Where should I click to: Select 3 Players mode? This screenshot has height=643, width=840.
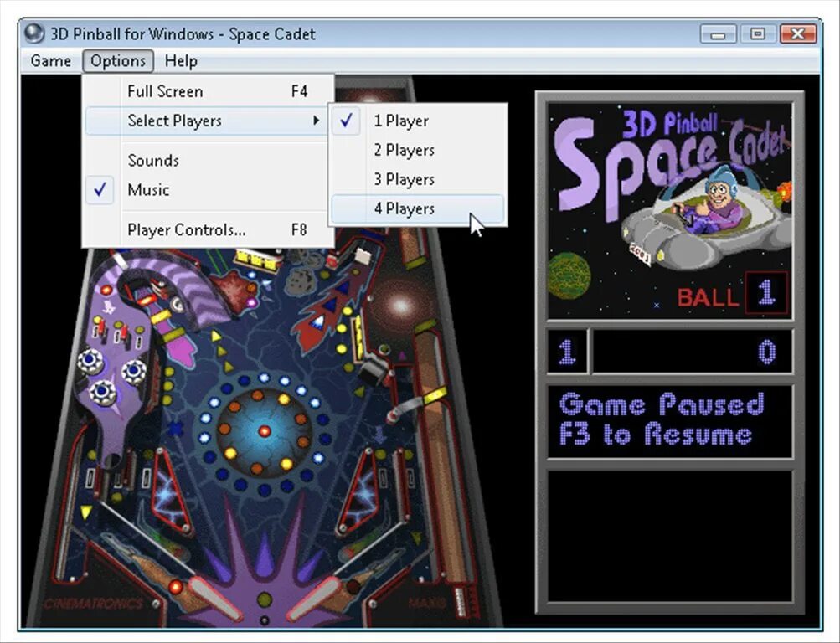coord(418,179)
